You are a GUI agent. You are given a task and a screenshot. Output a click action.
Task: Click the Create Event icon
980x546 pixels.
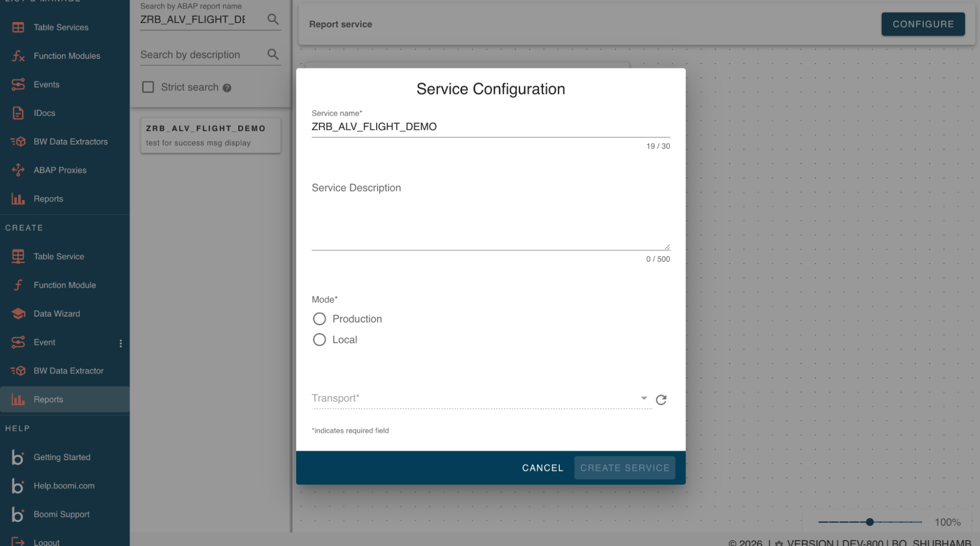(18, 342)
